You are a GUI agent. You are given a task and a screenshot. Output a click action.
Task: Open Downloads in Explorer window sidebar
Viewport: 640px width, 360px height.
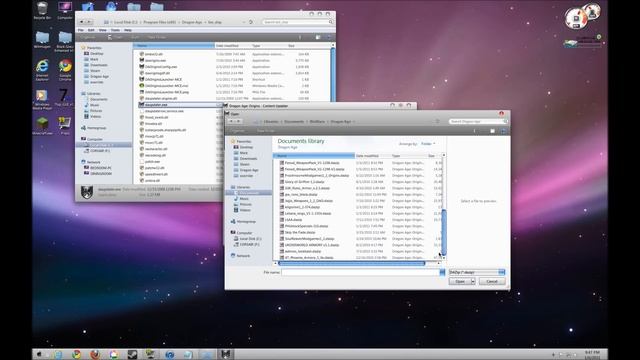[x=96, y=65]
